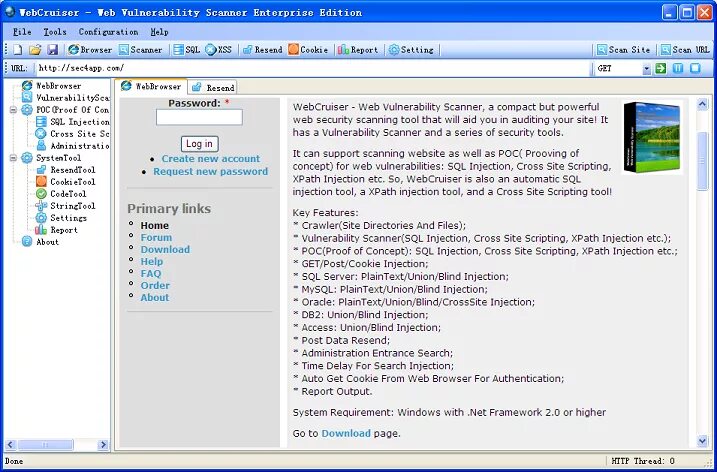
Task: Open the Browser toolbar button
Action: (90, 50)
